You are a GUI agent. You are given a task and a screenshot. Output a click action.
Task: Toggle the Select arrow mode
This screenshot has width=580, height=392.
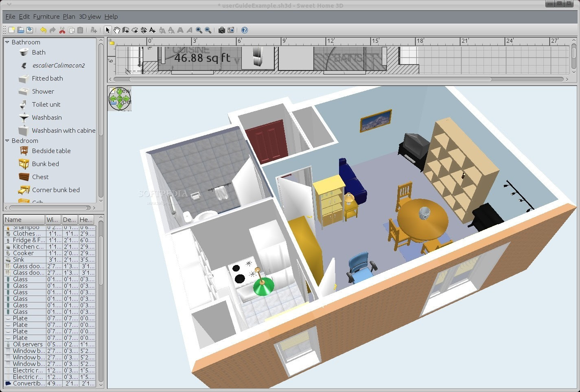point(108,30)
